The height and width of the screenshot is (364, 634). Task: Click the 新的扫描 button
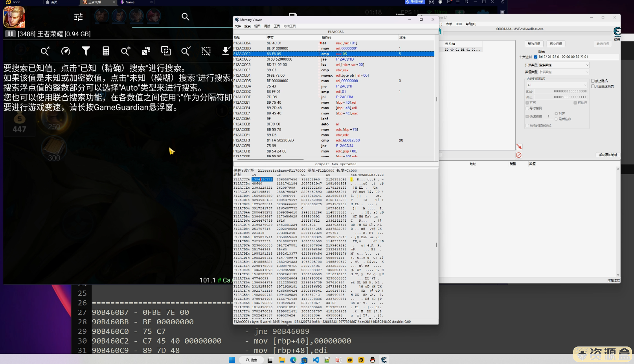pos(534,44)
